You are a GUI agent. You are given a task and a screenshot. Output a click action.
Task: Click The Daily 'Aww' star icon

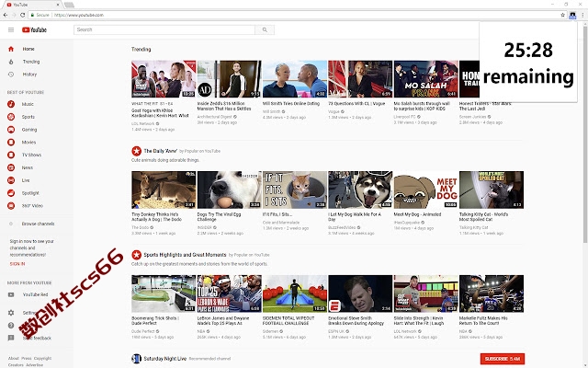coord(136,151)
